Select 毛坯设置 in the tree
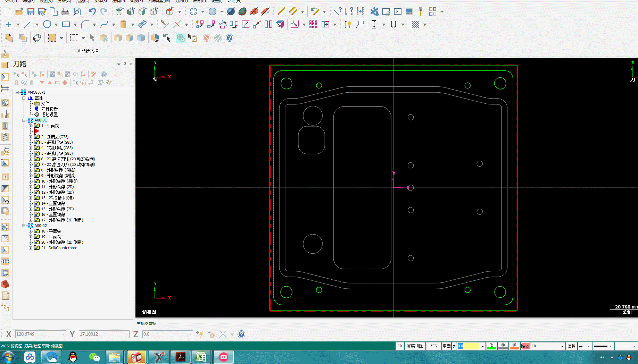 (x=49, y=115)
